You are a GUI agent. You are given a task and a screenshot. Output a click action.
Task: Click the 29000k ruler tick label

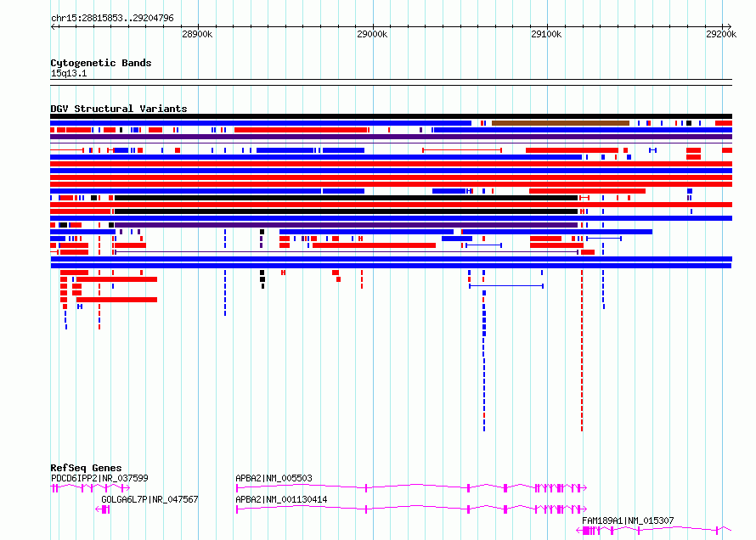tap(372, 34)
